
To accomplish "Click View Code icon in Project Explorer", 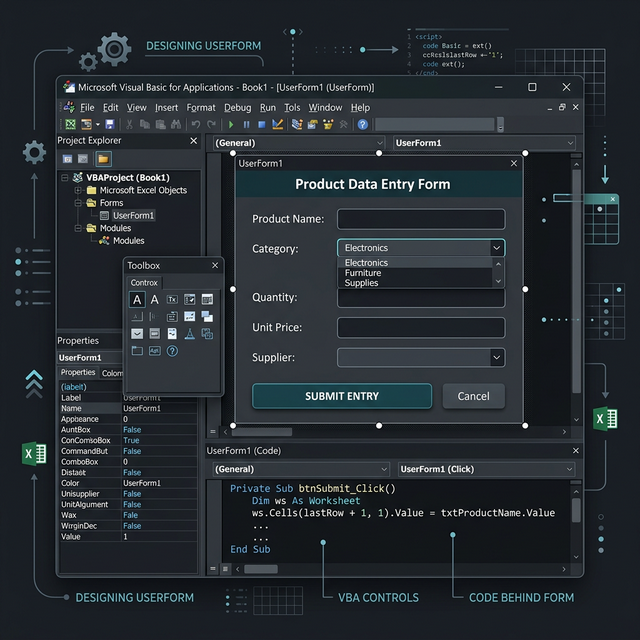I will pos(67,159).
